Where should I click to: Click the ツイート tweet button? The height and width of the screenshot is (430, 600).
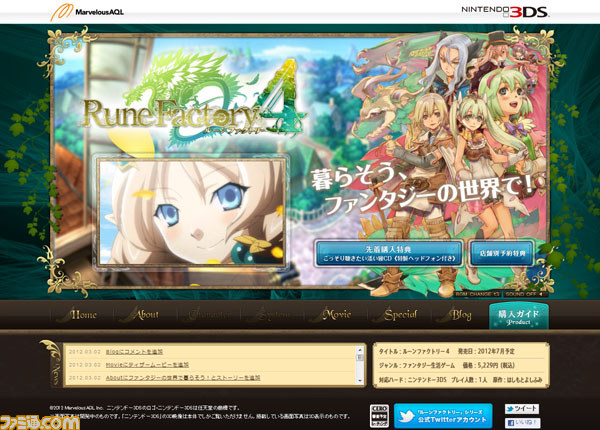[522, 409]
